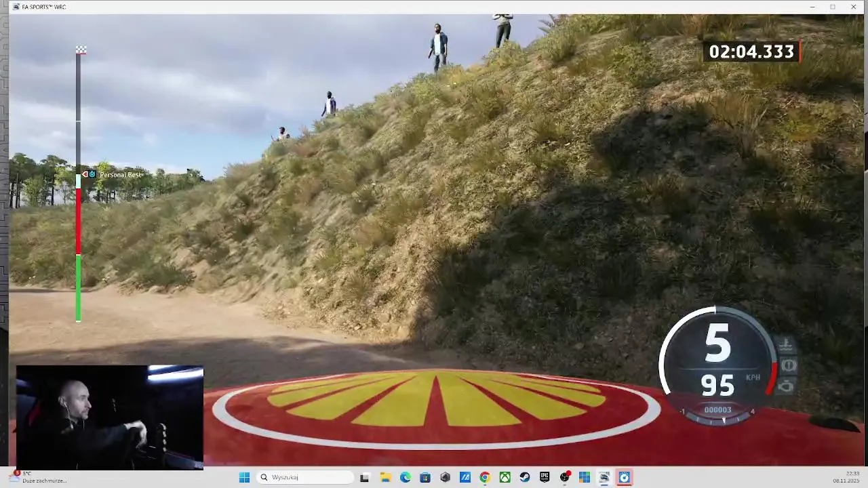The width and height of the screenshot is (868, 488).
Task: Click the driver webcam overlay
Action: click(110, 418)
